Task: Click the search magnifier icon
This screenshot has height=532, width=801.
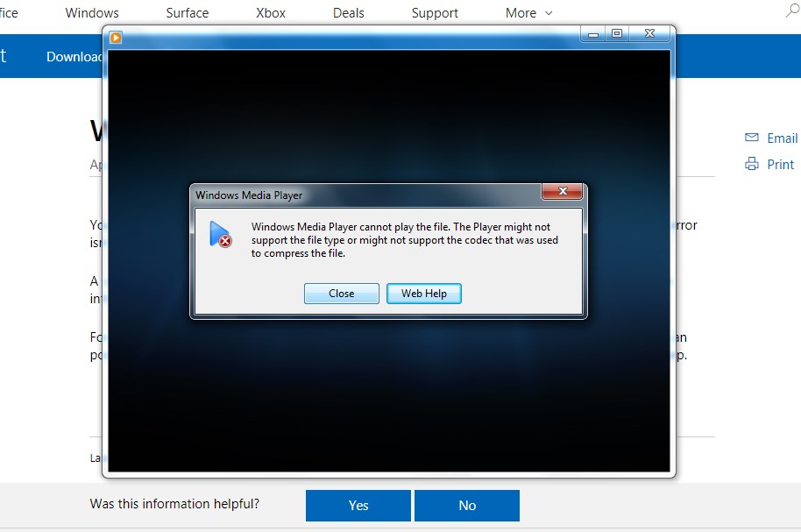Action: (x=792, y=11)
